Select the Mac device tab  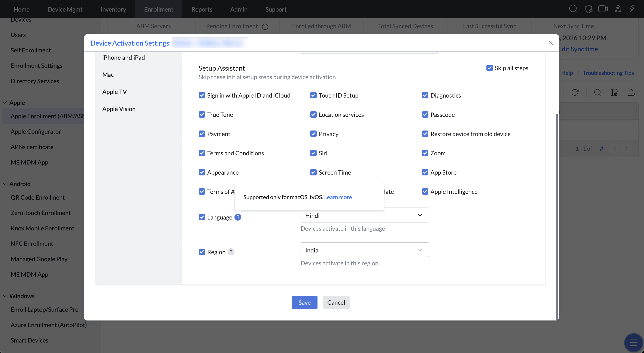pyautogui.click(x=108, y=74)
